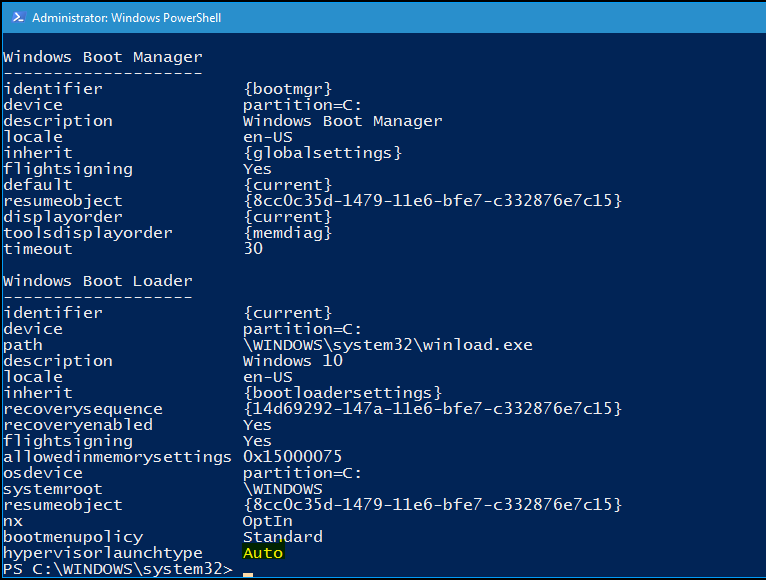Click the "Administrator: Windows PowerShell" title text

coord(127,18)
